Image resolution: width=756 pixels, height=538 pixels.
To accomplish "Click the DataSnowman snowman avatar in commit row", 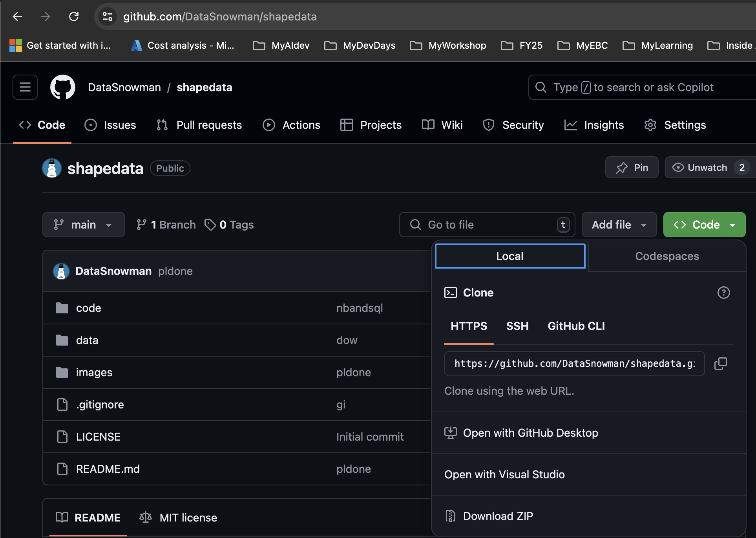I will point(61,271).
